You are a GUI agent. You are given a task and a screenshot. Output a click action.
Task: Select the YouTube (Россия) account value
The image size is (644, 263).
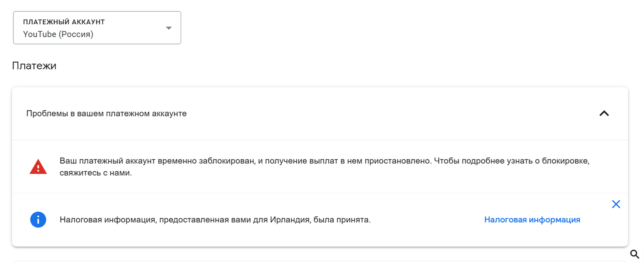point(58,34)
